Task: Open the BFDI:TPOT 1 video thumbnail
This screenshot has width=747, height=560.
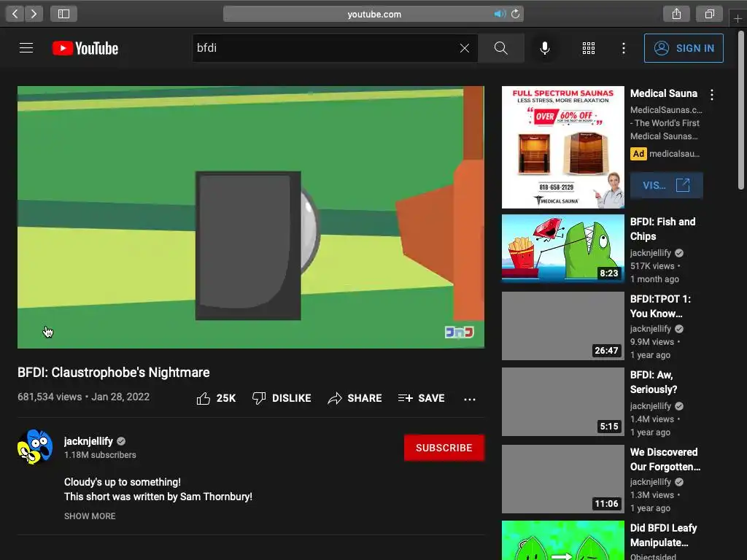Action: point(562,326)
